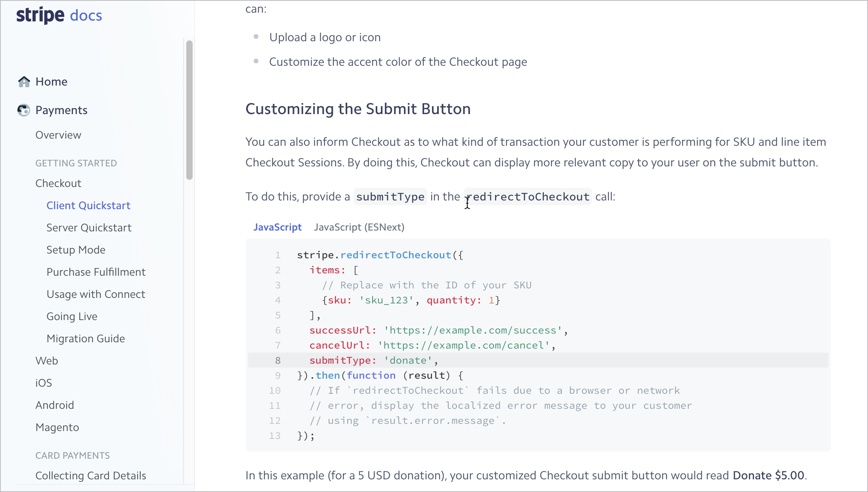Click the Android platform icon
This screenshot has height=492, width=868.
click(x=54, y=404)
